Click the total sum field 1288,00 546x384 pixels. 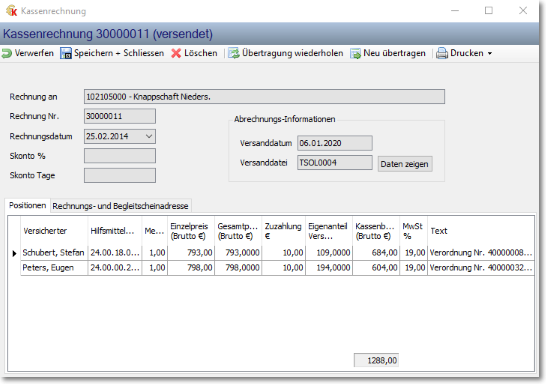(x=376, y=360)
